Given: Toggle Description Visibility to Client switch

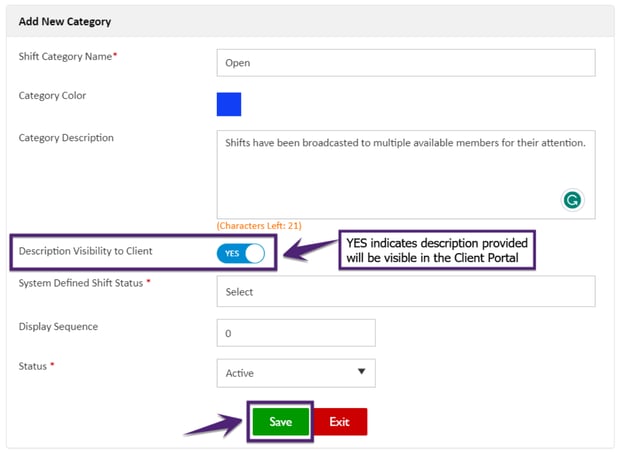Looking at the screenshot, I should tap(240, 253).
